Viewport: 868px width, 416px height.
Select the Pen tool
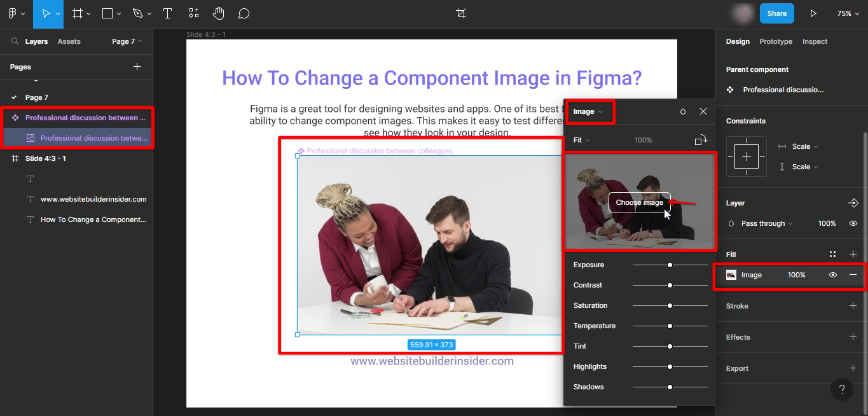pyautogui.click(x=137, y=13)
